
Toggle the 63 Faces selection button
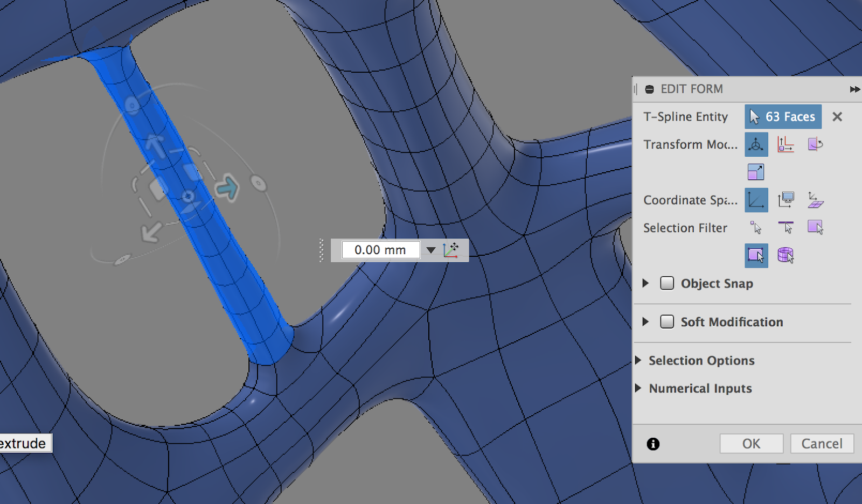(783, 117)
